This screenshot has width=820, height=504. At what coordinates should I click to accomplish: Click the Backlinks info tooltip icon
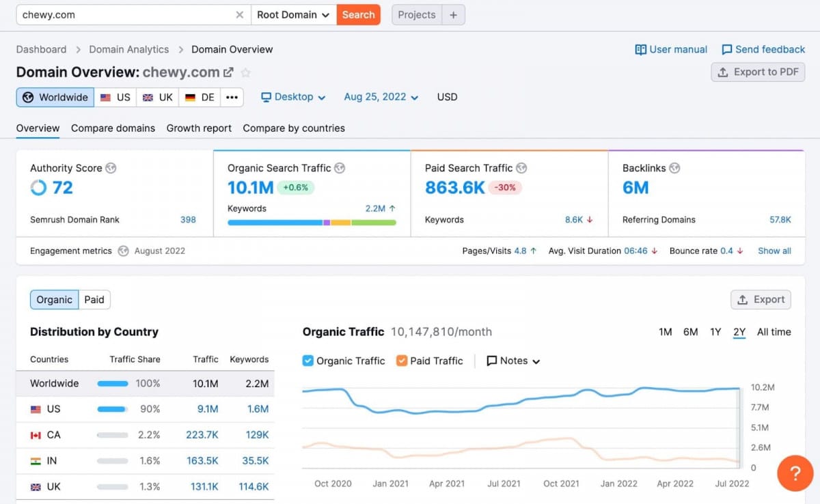pyautogui.click(x=675, y=168)
